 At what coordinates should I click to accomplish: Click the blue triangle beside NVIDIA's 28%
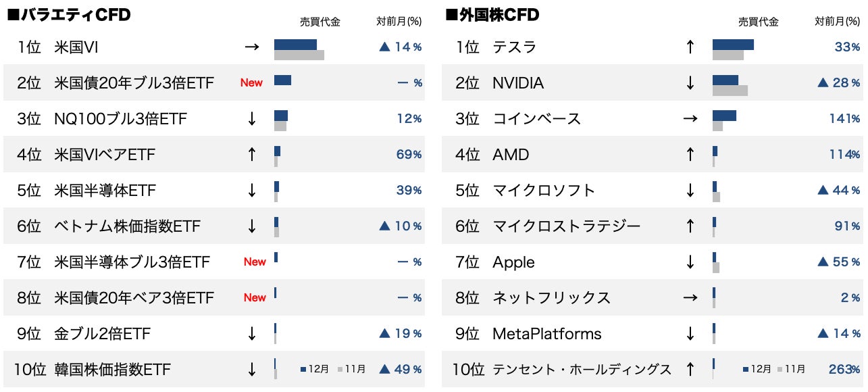pyautogui.click(x=823, y=83)
